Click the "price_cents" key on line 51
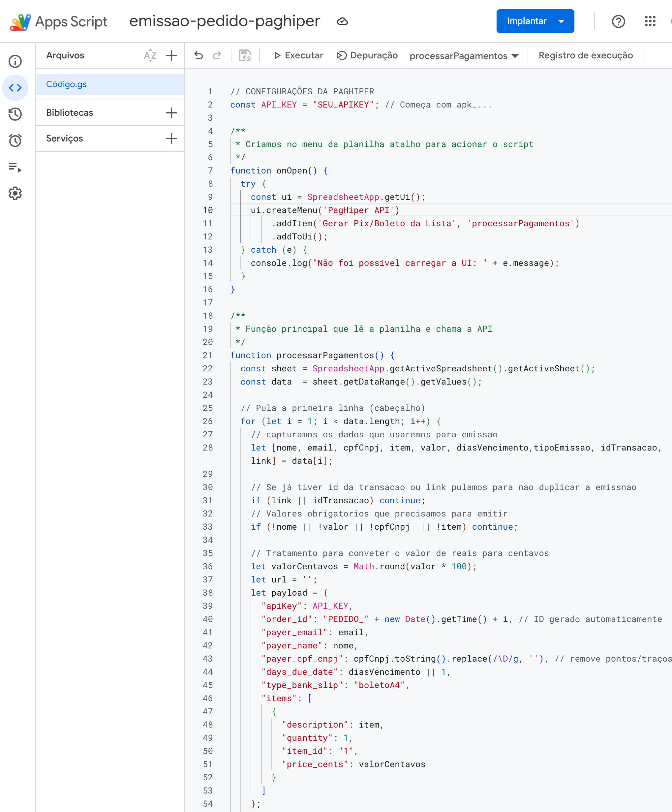Viewport: 672px width, 812px height. coord(315,764)
